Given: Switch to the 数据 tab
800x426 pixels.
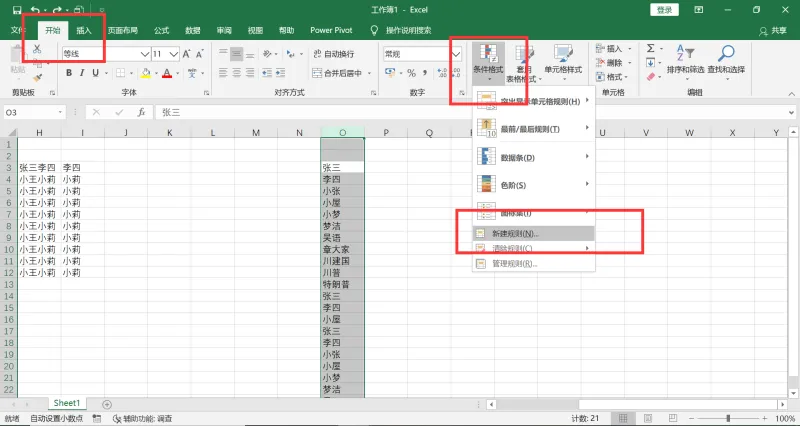Looking at the screenshot, I should pyautogui.click(x=193, y=30).
